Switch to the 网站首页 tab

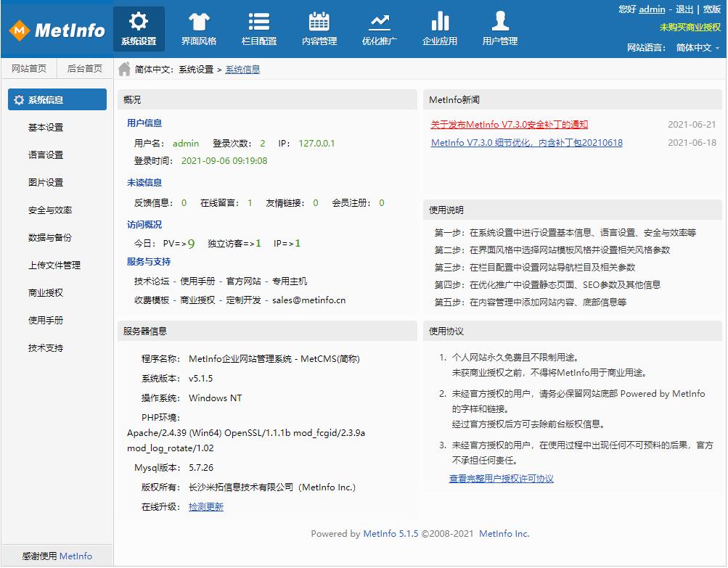point(28,69)
